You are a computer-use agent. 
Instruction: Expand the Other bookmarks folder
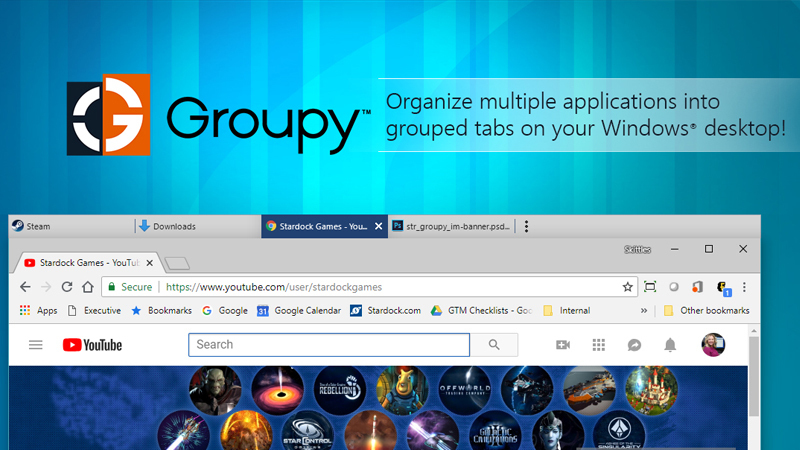(706, 310)
